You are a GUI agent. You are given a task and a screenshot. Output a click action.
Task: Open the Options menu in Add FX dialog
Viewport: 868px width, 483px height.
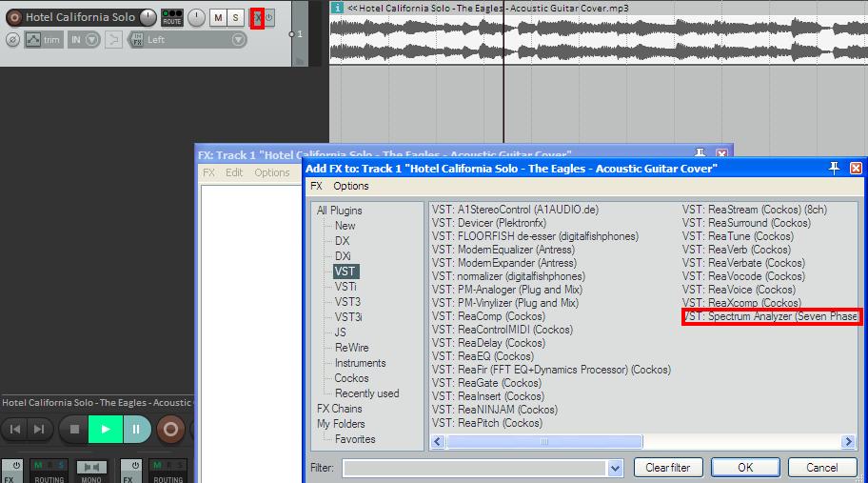tap(350, 186)
